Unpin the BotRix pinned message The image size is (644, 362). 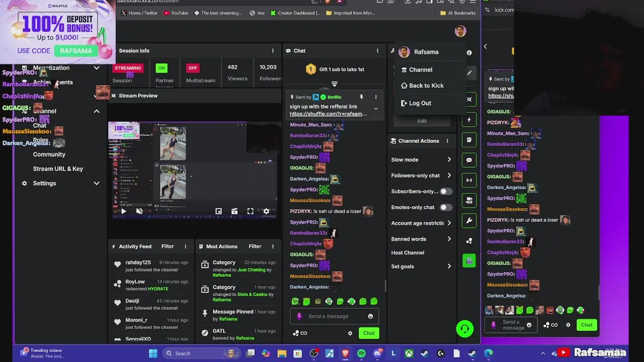pos(361,97)
